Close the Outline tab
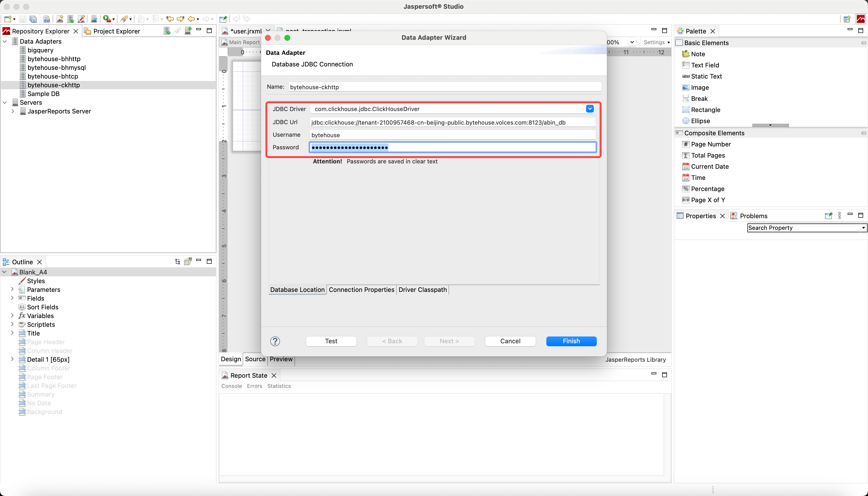 tap(39, 262)
